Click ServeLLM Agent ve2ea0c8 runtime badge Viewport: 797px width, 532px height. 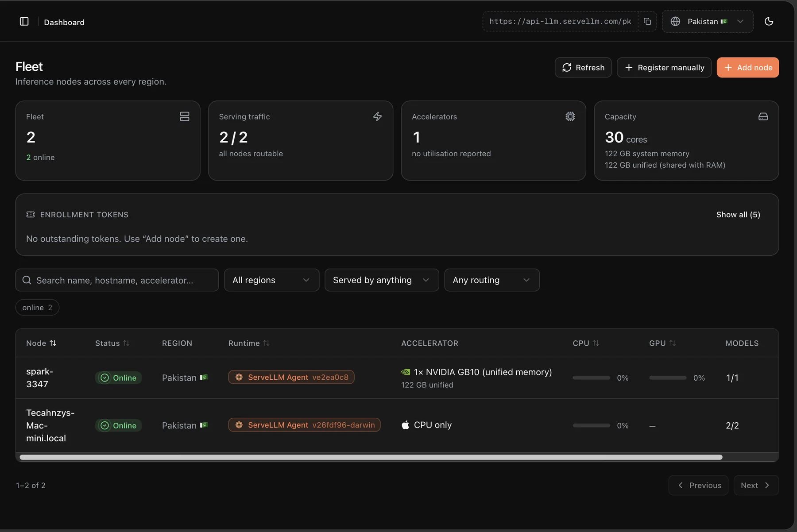point(291,377)
